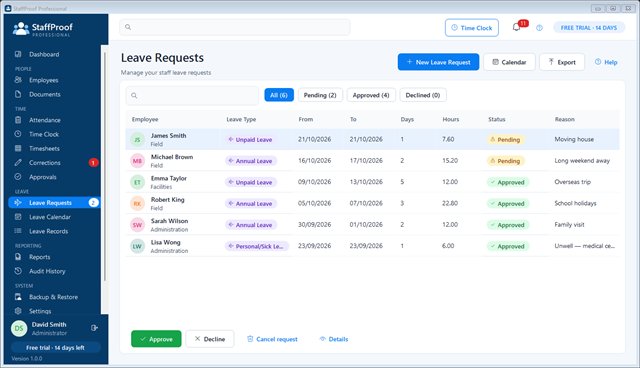This screenshot has height=368, width=640.
Task: Click Emma Taylor's ET avatar
Action: point(138,182)
